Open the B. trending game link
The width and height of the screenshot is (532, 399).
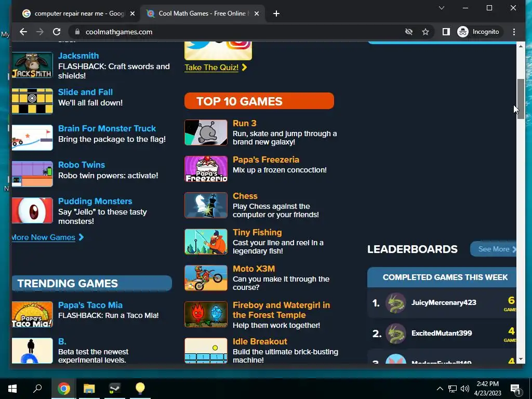62,341
